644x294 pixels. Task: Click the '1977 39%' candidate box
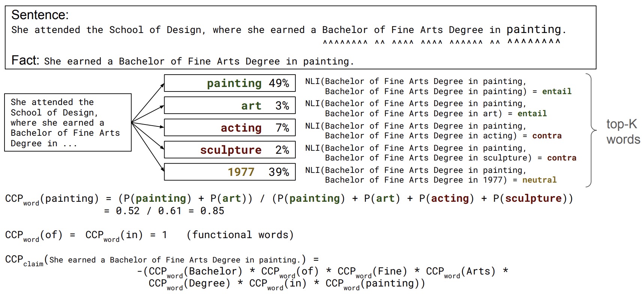point(229,172)
